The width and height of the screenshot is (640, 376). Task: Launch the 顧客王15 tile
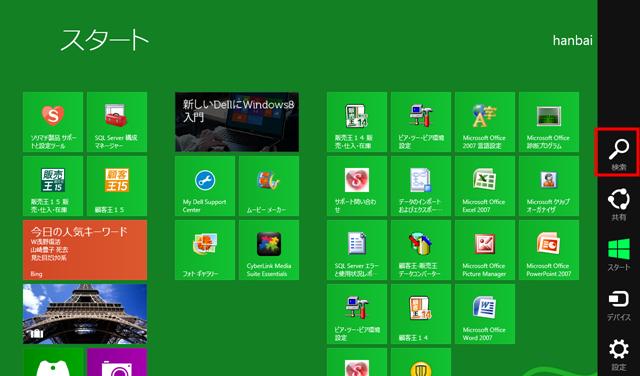click(117, 186)
